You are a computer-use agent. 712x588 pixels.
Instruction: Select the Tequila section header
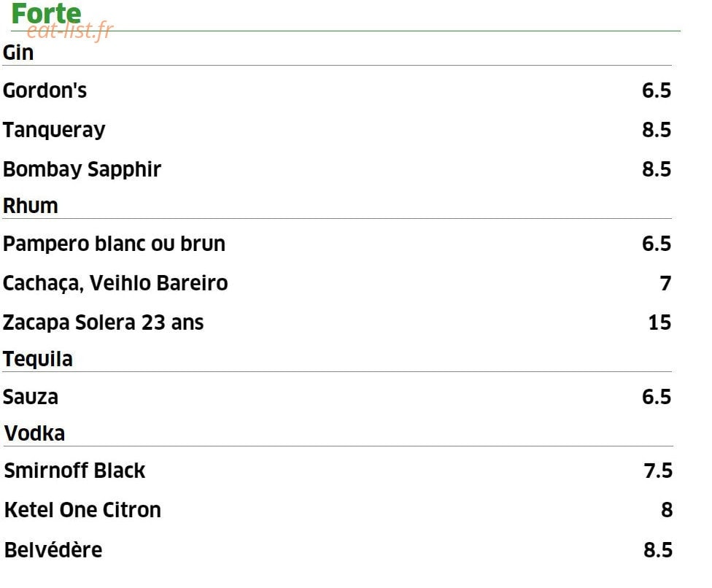pyautogui.click(x=38, y=360)
